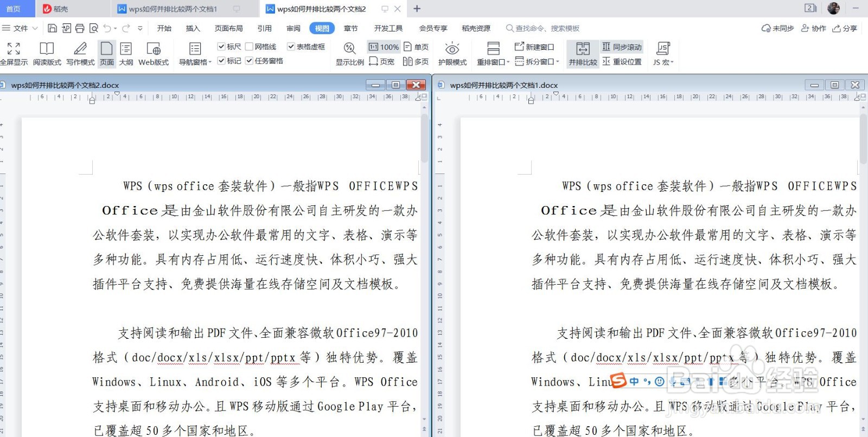Click the window count indicator in title bar
868x437 pixels.
[810, 8]
